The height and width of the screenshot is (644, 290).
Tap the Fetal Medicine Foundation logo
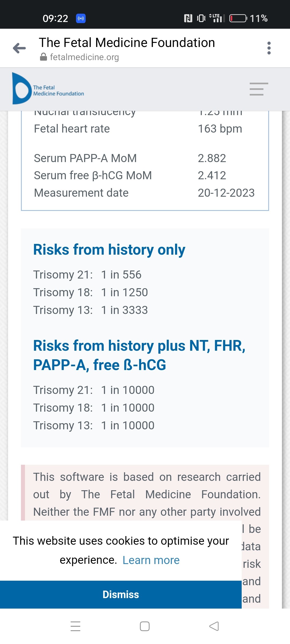click(x=48, y=89)
